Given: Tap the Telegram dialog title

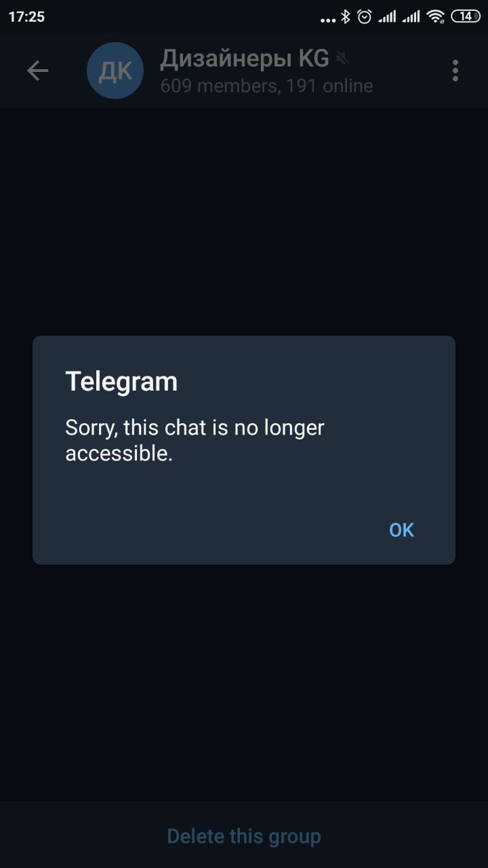Looking at the screenshot, I should pos(121,382).
